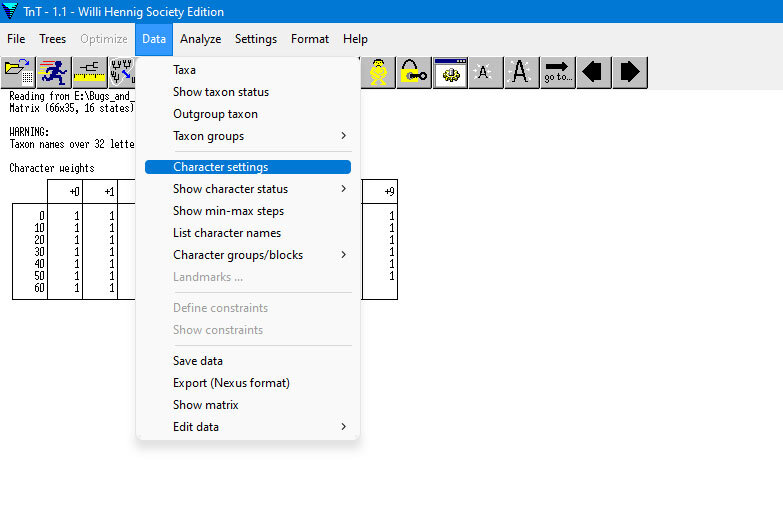Click the go to arrow icon
This screenshot has height=531, width=783.
pos(558,72)
